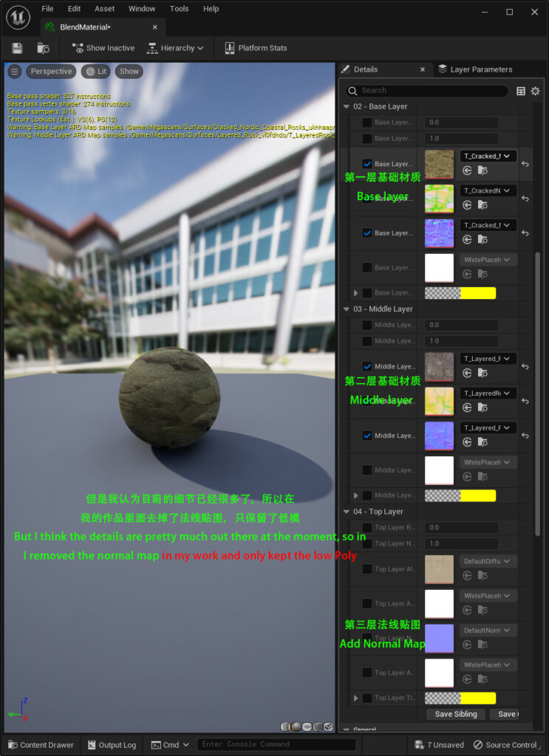Open Top Layer yellow tint color swatch
The image size is (549, 756).
[x=460, y=698]
